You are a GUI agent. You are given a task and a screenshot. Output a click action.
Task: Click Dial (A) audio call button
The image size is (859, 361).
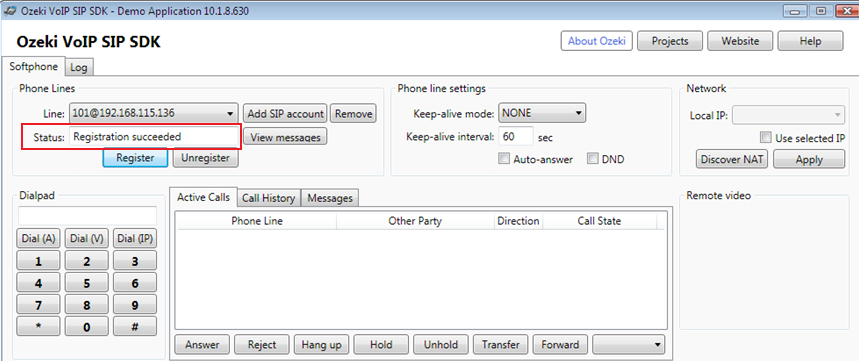pyautogui.click(x=38, y=239)
